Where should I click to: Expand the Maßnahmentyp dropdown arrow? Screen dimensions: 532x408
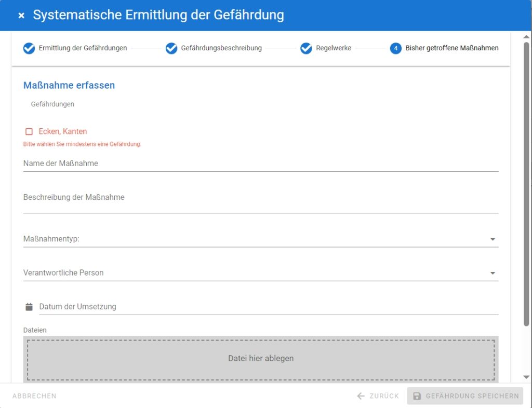[x=493, y=239]
